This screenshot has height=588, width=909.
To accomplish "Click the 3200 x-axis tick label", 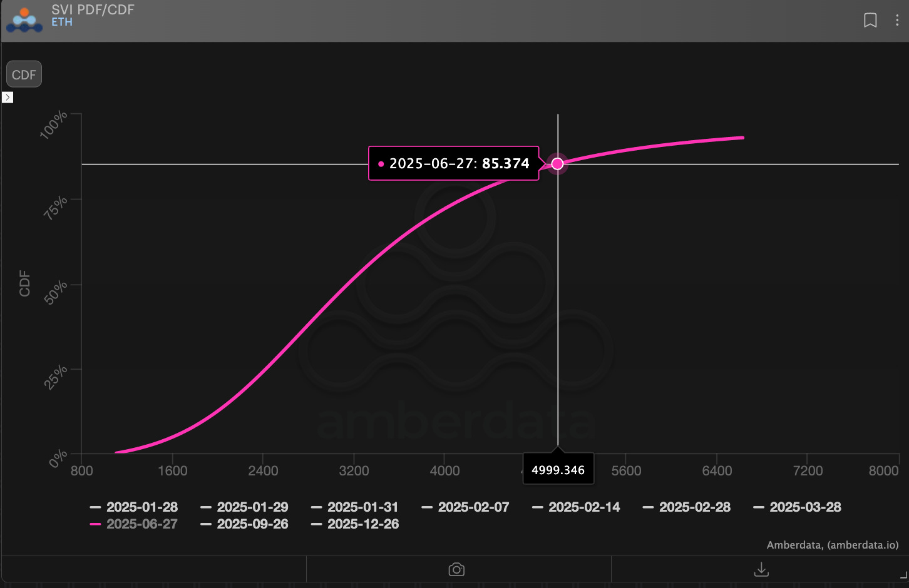I will (354, 470).
